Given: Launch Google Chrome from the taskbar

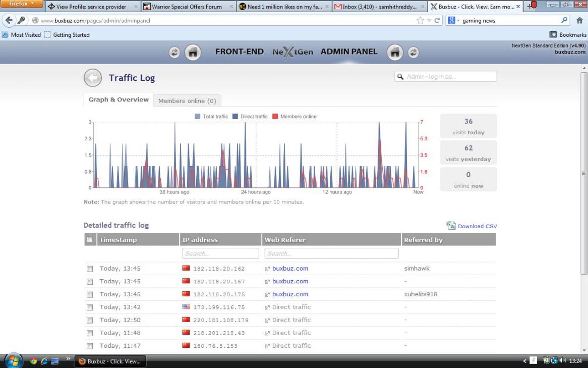Looking at the screenshot, I should pyautogui.click(x=33, y=361).
